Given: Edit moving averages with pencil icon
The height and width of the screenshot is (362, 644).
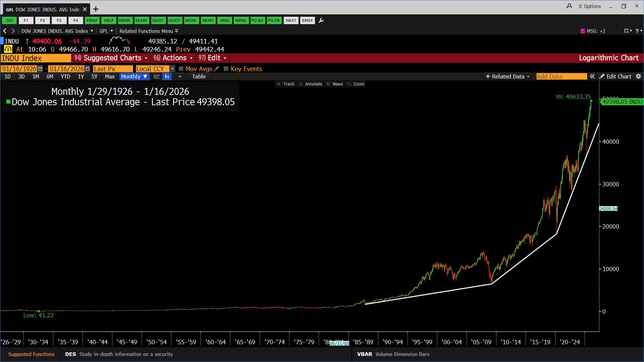Looking at the screenshot, I should click(217, 69).
